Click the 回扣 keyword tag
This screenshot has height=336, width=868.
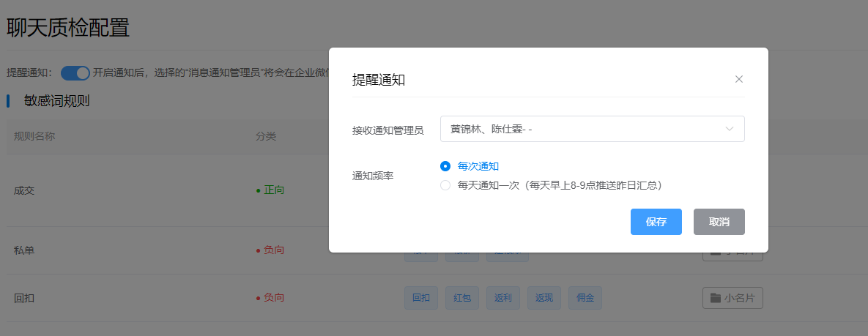tap(421, 298)
